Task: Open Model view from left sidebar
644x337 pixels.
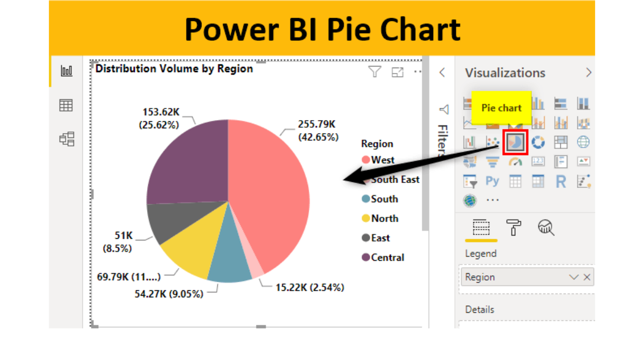Action: (67, 140)
